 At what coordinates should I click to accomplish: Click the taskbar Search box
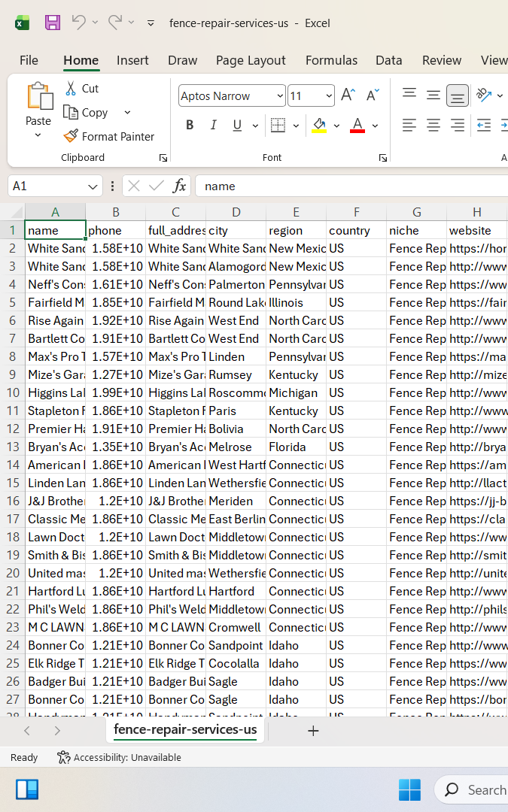[472, 789]
